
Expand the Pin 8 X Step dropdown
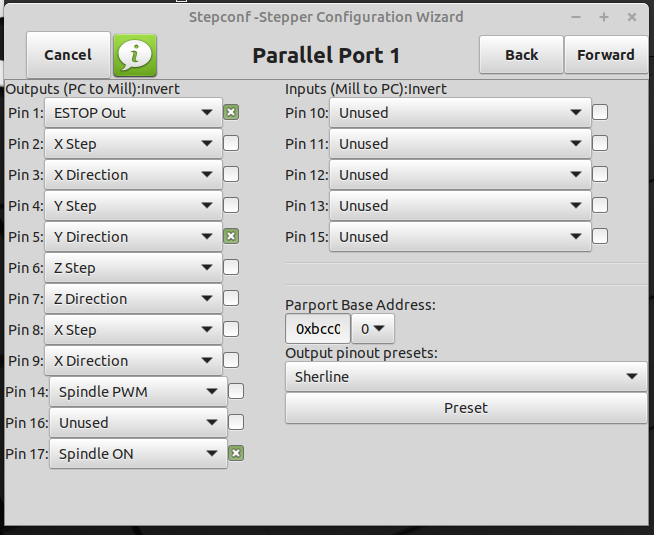coord(133,329)
